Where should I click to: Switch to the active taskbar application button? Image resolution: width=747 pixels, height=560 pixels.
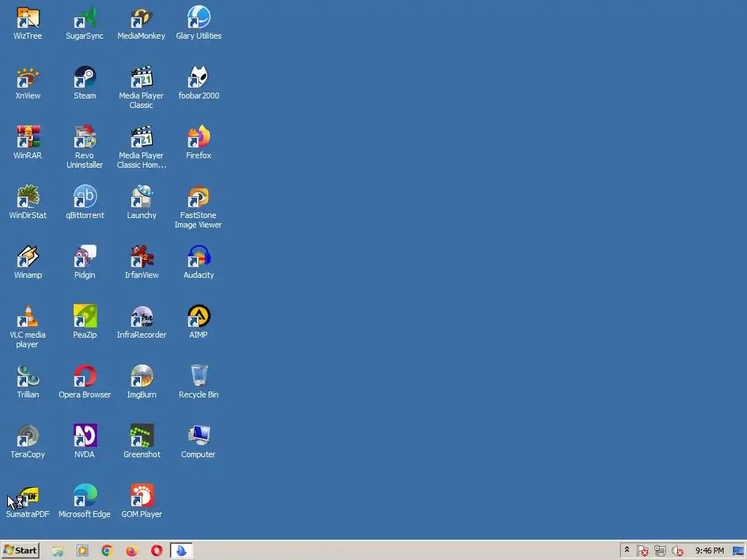tap(182, 551)
